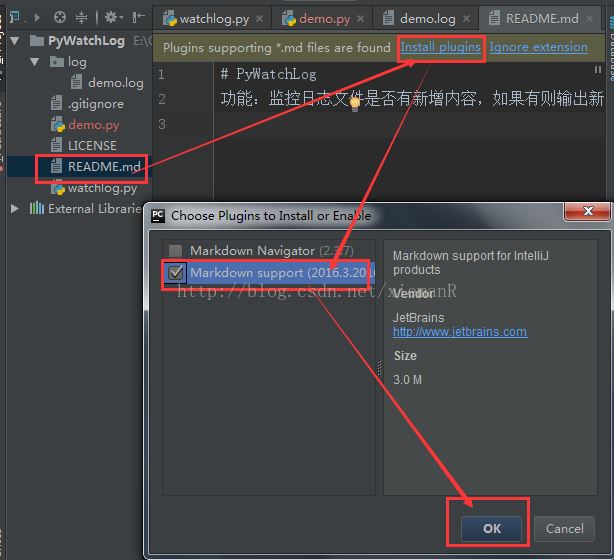Viewport: 614px width, 560px height.
Task: Click the Ignore extension link
Action: [538, 47]
